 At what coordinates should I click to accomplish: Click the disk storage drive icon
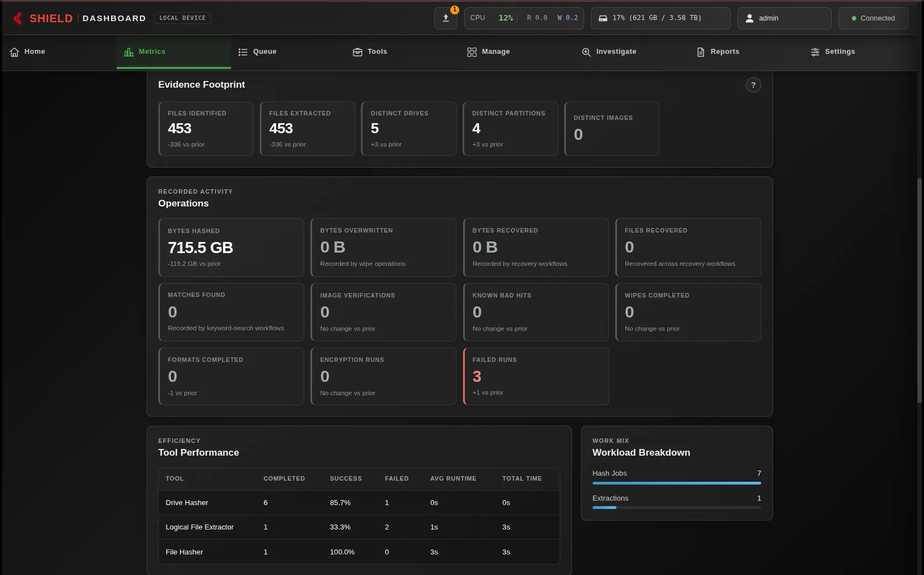602,18
